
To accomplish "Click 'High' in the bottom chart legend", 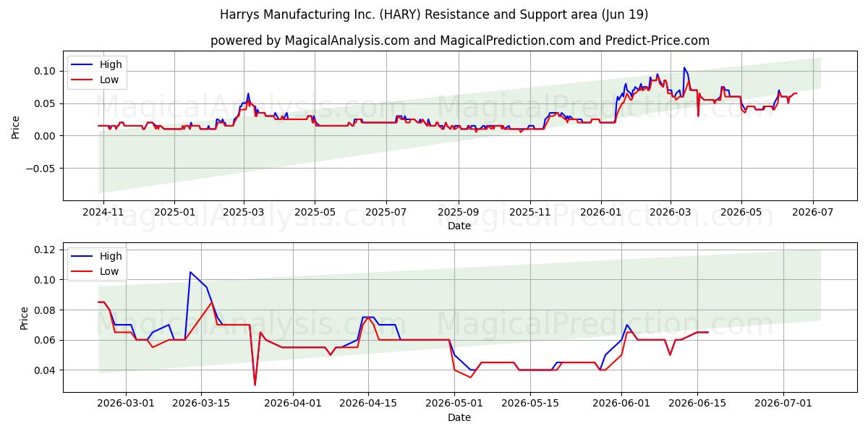I will 111,256.
